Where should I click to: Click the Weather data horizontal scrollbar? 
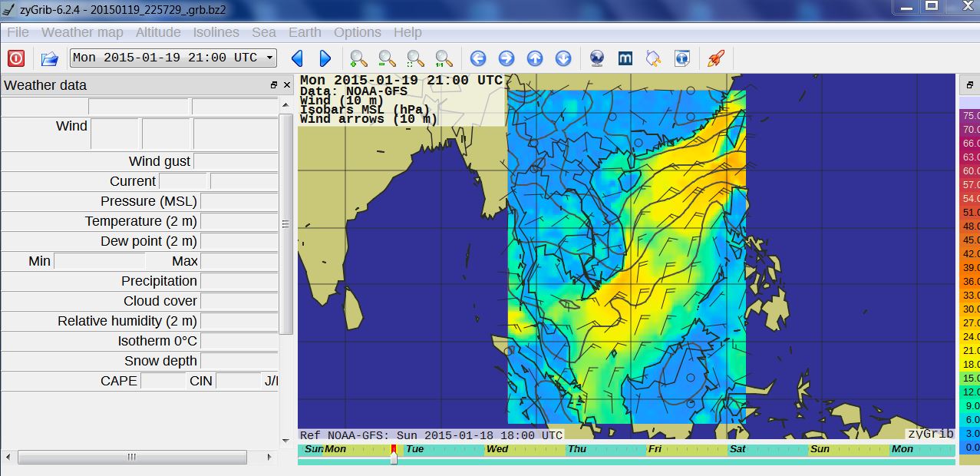(132, 457)
